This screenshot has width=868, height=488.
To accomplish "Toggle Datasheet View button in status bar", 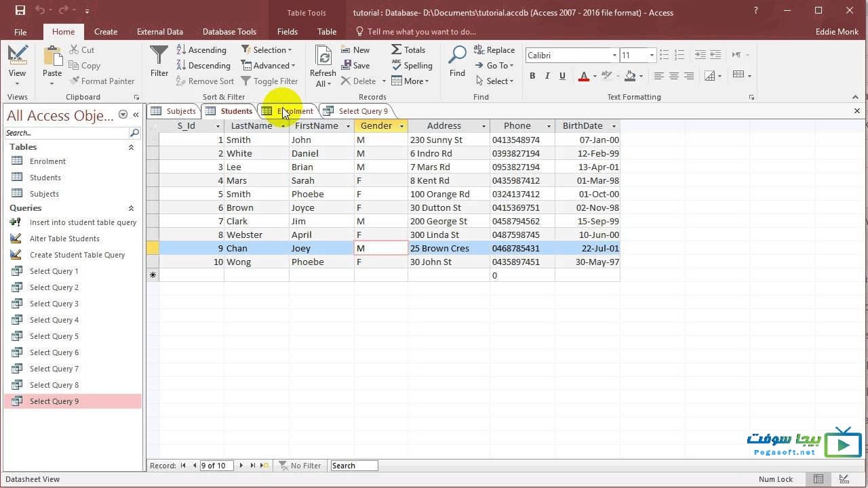I will coord(818,479).
